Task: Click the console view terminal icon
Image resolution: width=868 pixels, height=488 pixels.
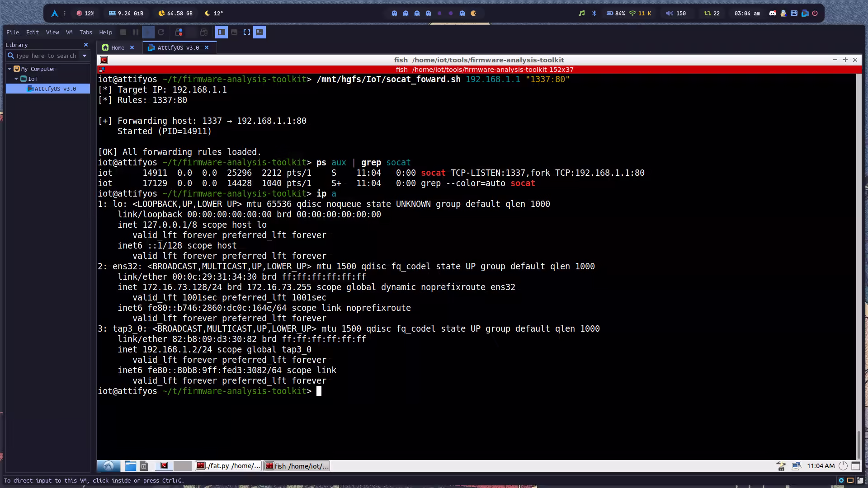Action: point(259,32)
